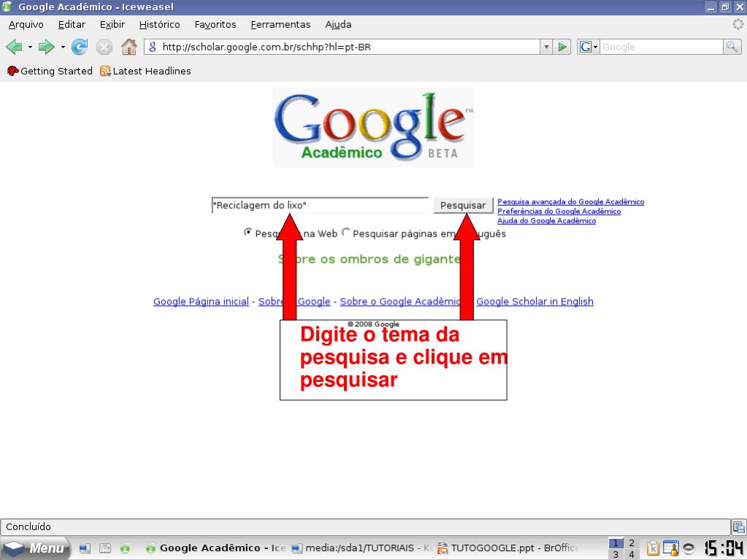Click the round disc tray icon
Image resolution: width=747 pixels, height=560 pixels.
coord(689,548)
